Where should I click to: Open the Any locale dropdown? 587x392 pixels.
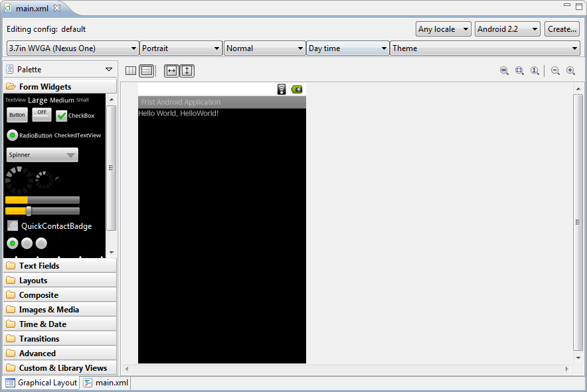444,29
